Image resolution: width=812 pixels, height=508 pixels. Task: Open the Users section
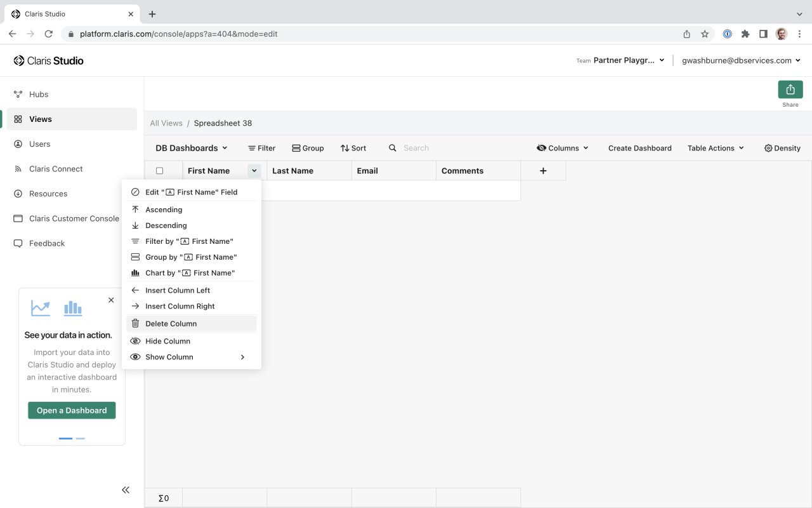click(x=72, y=144)
